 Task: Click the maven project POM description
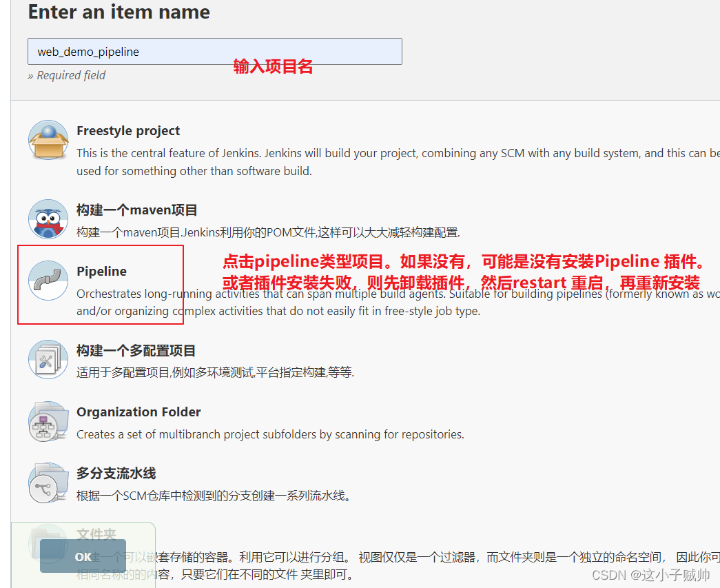click(x=268, y=232)
